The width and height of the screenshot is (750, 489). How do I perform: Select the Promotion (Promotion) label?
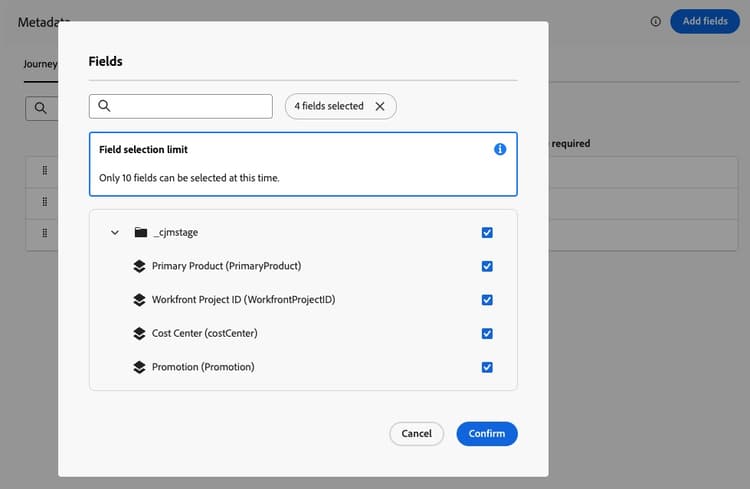tap(203, 367)
